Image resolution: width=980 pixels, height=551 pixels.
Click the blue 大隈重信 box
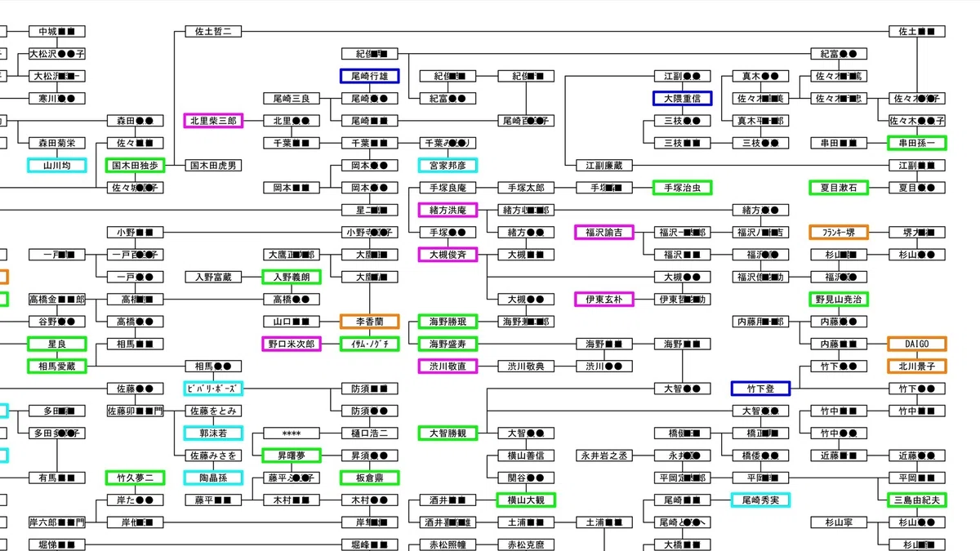click(x=683, y=99)
